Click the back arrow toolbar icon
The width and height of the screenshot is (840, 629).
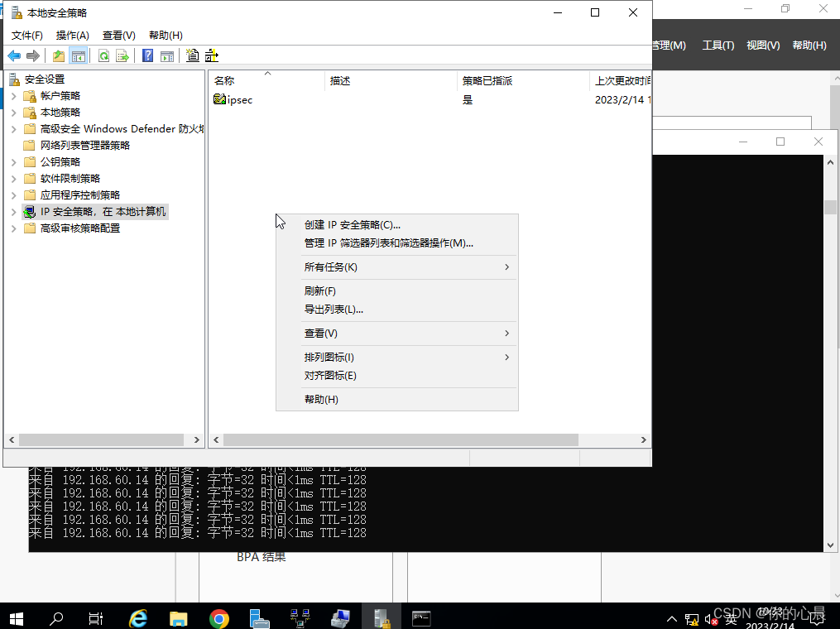14,55
